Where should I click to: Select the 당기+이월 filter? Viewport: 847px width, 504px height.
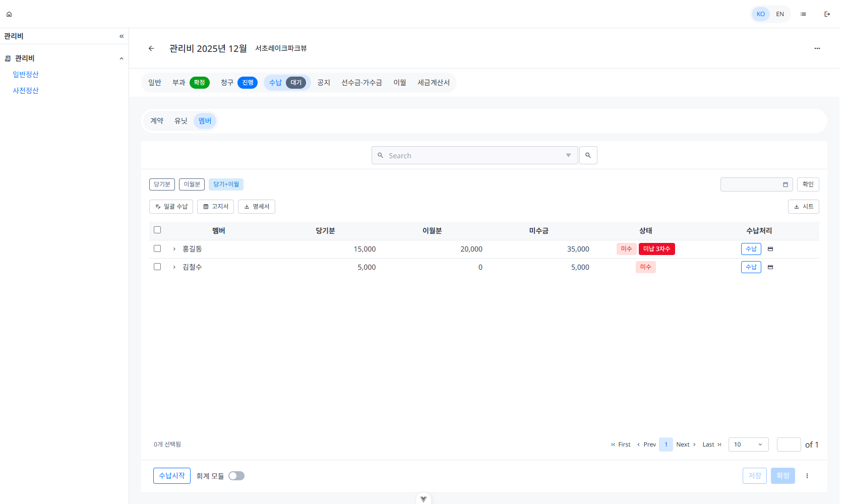tap(226, 184)
